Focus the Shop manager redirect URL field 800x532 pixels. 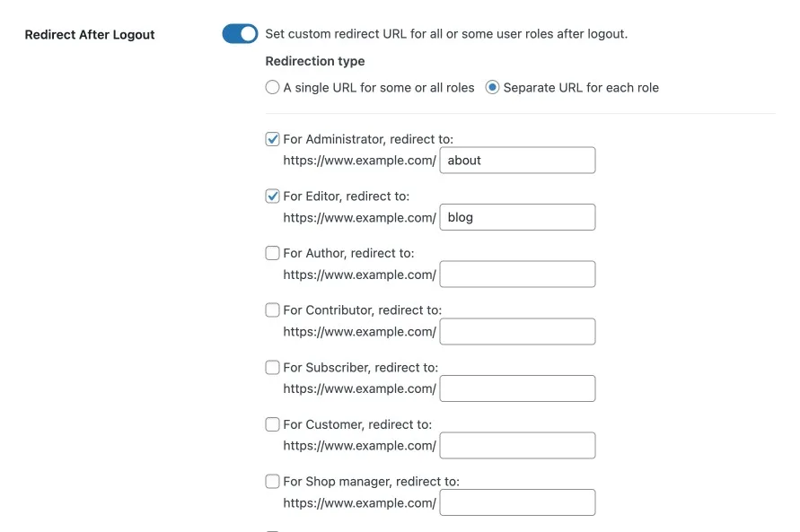pos(517,502)
